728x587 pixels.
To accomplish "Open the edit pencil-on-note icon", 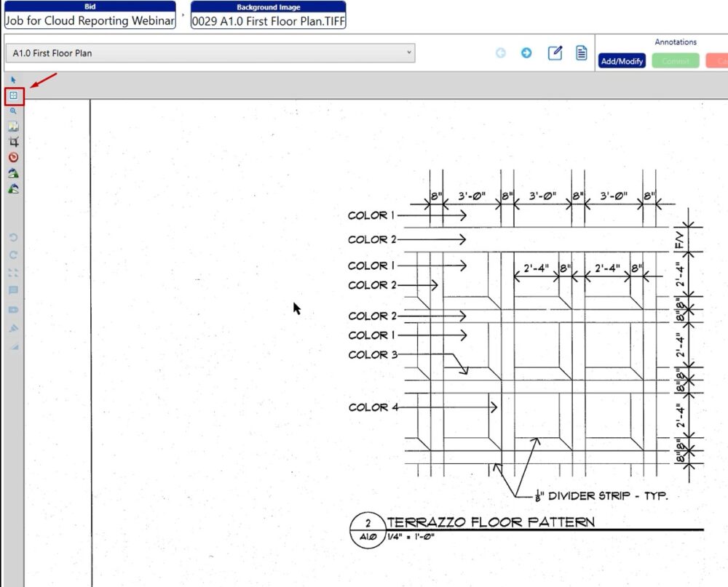I will pos(555,53).
